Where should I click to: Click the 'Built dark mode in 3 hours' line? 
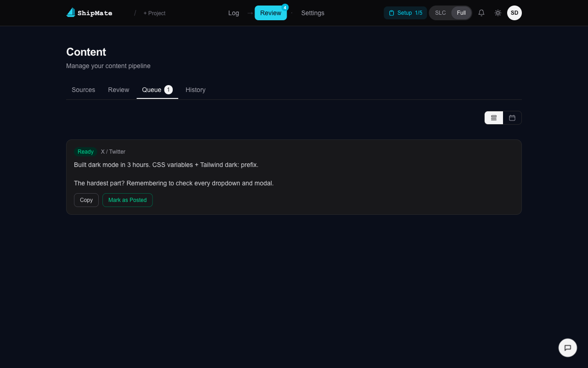[x=166, y=165]
